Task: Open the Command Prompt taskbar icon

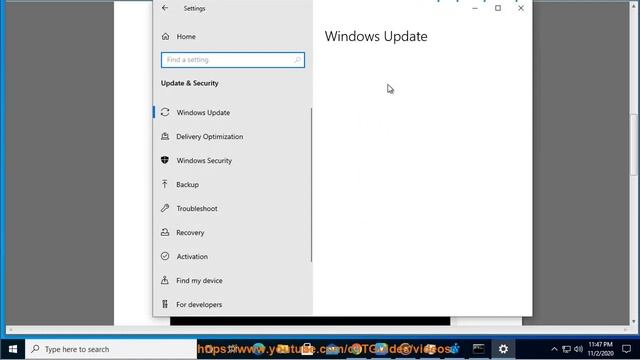Action: [x=478, y=349]
